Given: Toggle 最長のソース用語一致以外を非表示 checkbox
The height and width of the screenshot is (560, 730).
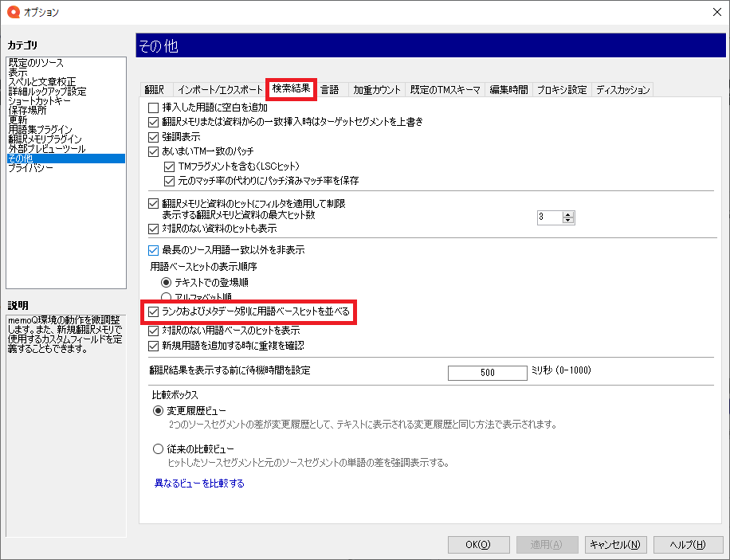Looking at the screenshot, I should pos(154,250).
